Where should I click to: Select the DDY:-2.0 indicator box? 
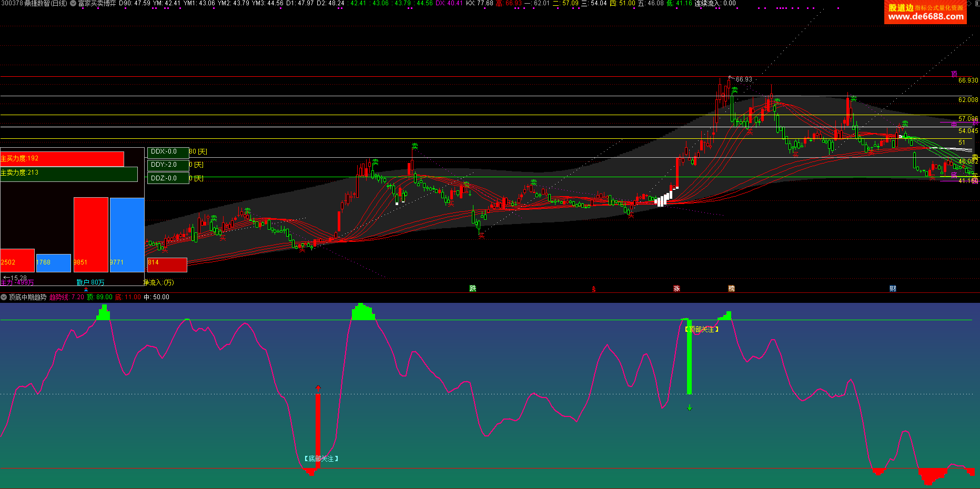pyautogui.click(x=168, y=165)
